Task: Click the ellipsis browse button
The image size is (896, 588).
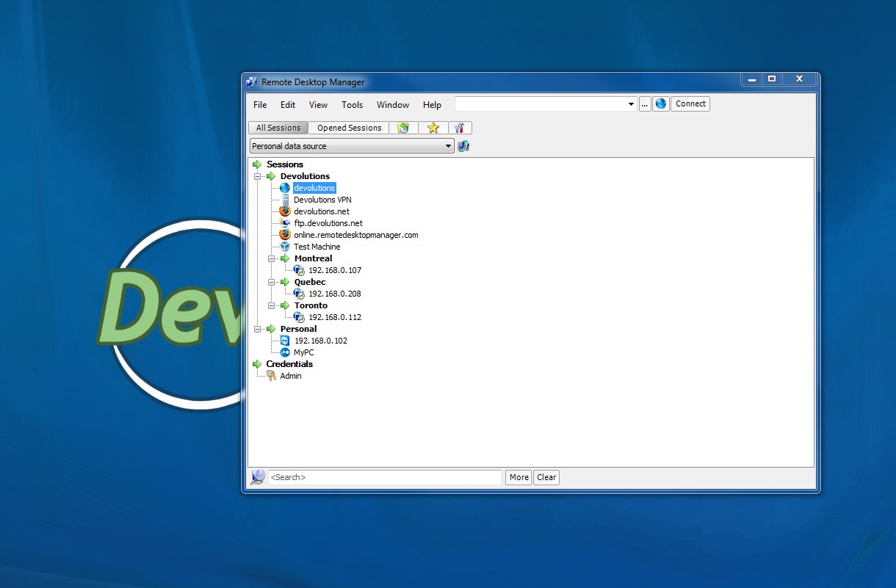Action: (x=645, y=104)
